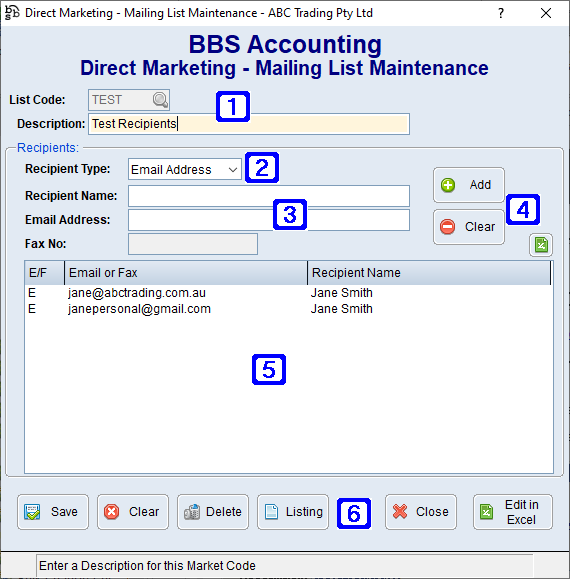Image resolution: width=570 pixels, height=579 pixels.
Task: Click Jane Smith in the first row
Action: point(341,293)
